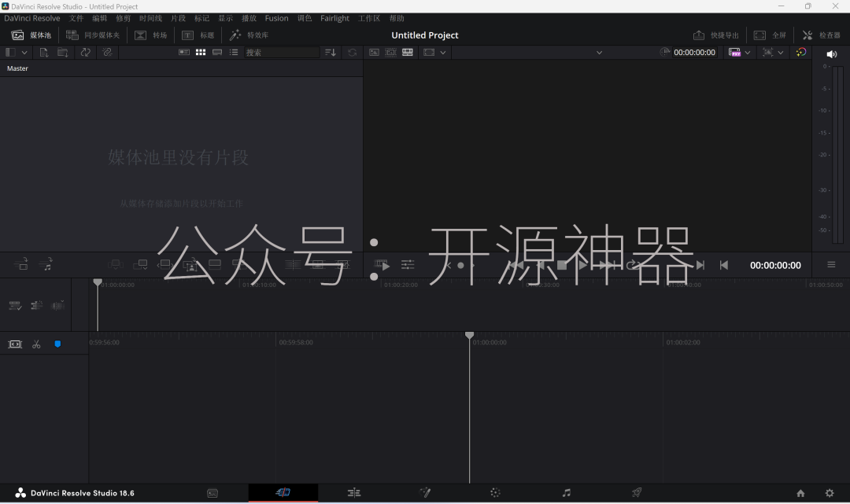This screenshot has width=850, height=504.
Task: Open the Project Manager home icon
Action: [x=800, y=493]
